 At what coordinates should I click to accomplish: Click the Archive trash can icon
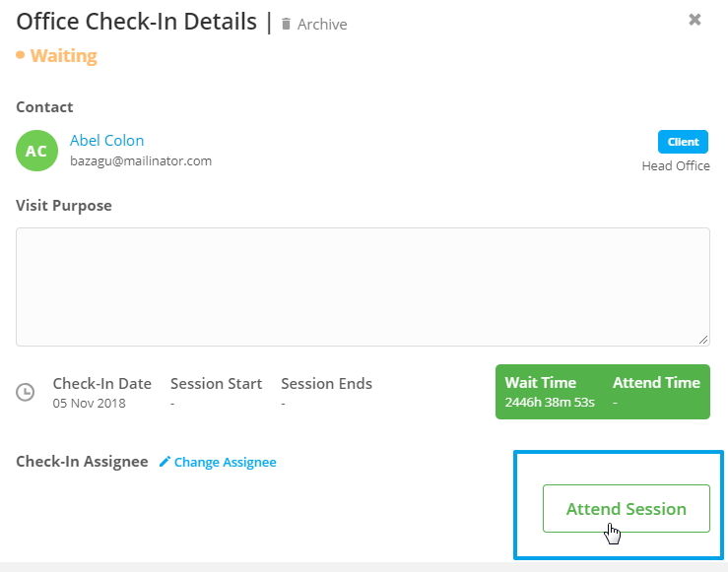286,25
